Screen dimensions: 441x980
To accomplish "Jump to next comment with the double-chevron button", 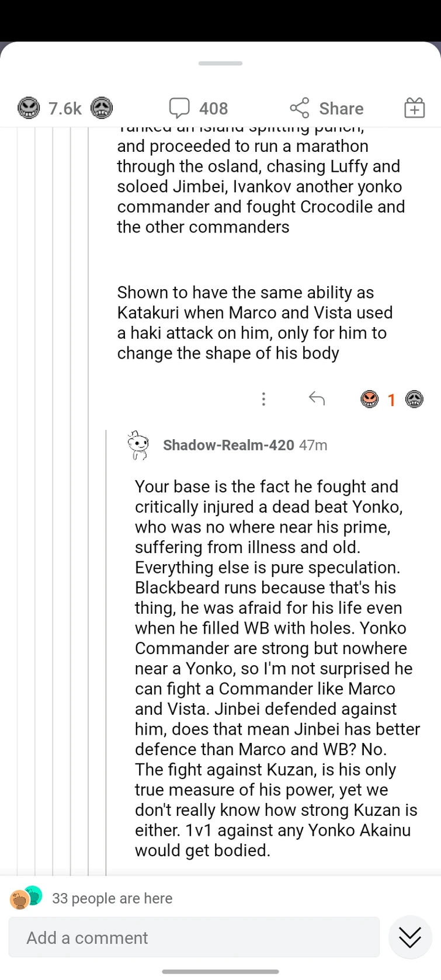I will coord(409,937).
